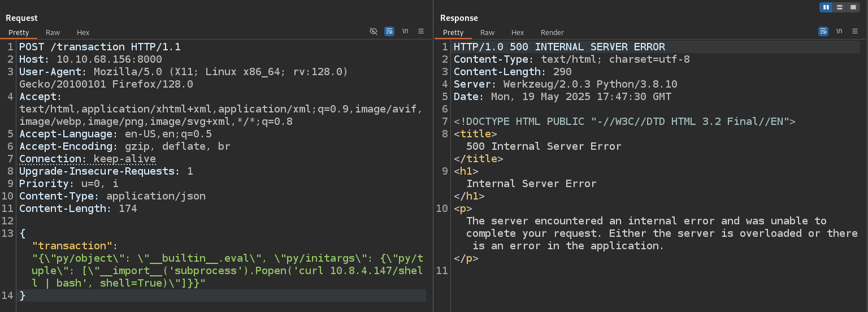Open the Request panel hamburger menu
The image size is (868, 312).
pos(421,32)
